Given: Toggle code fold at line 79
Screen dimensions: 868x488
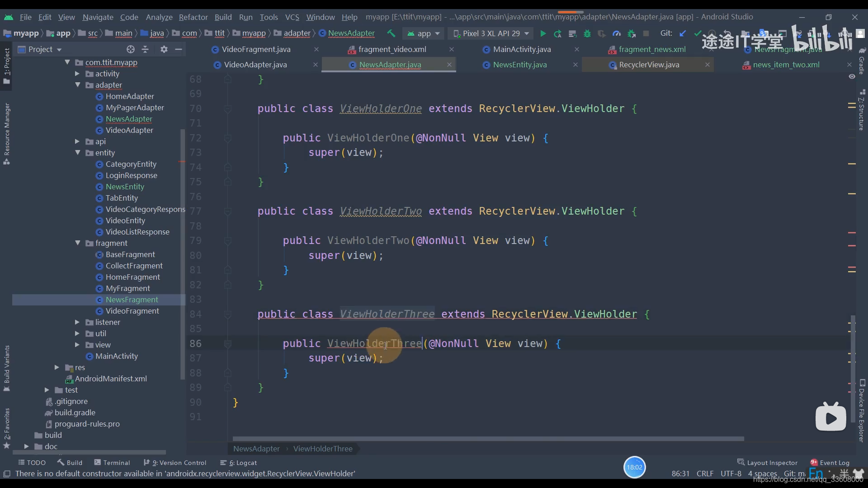Looking at the screenshot, I should pyautogui.click(x=228, y=240).
